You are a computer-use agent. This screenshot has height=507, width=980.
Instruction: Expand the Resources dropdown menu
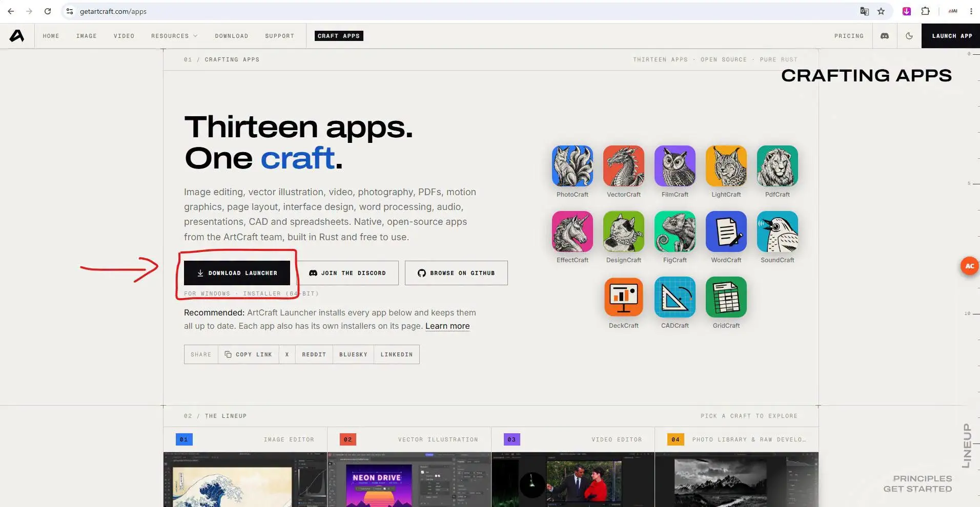[x=174, y=36]
